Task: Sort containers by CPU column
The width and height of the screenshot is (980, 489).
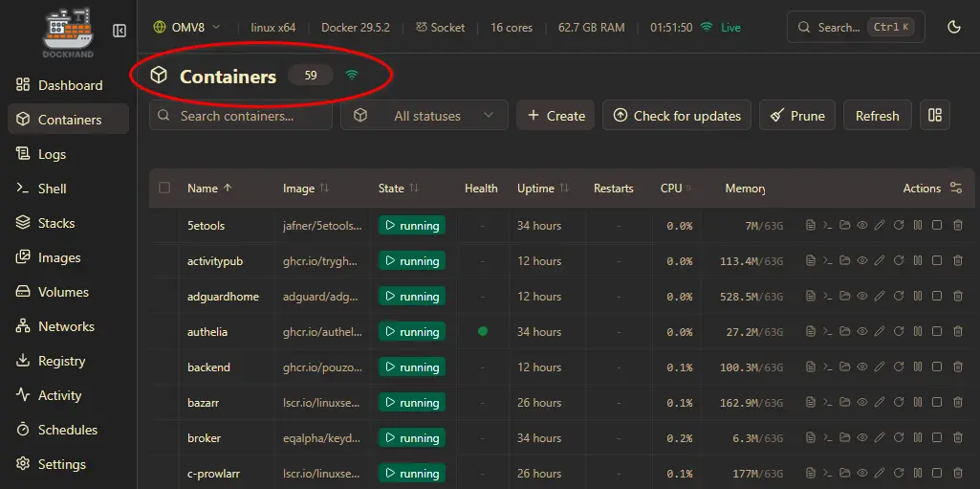Action: click(x=676, y=189)
